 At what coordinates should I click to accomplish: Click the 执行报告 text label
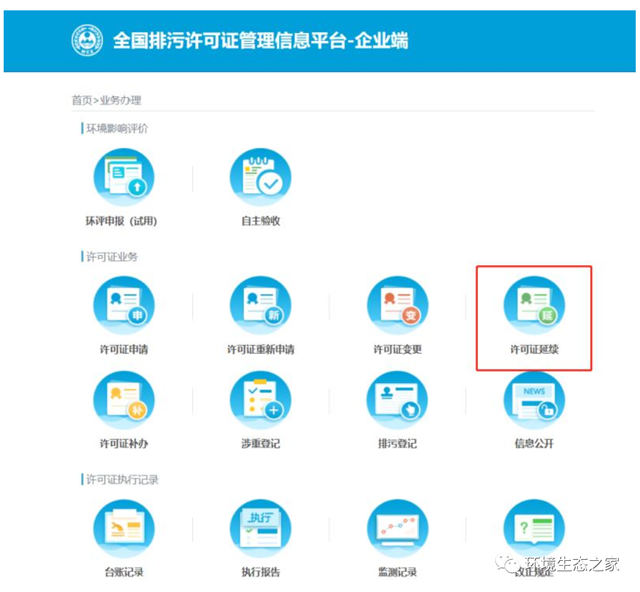click(260, 572)
